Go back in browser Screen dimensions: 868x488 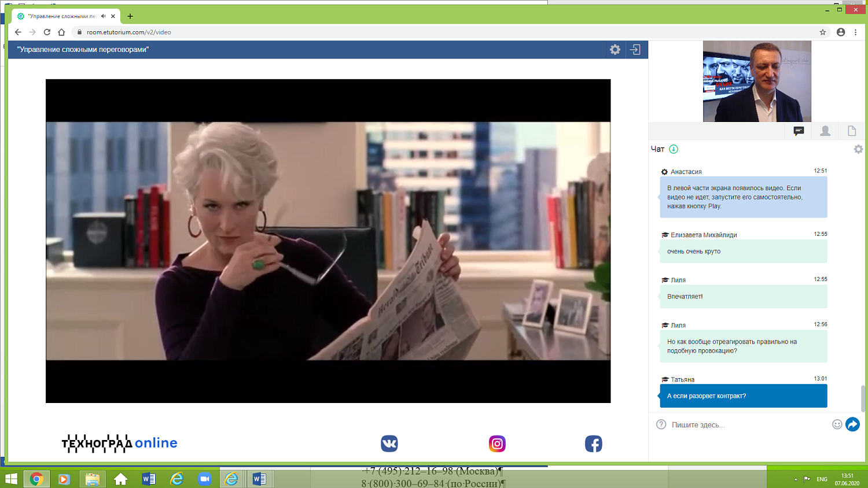coord(18,32)
